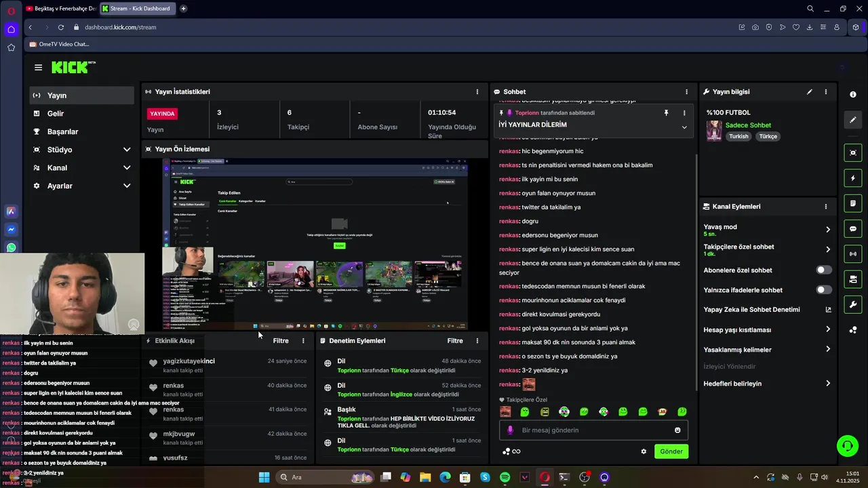Open chat settings gear icon
Image resolution: width=868 pixels, height=488 pixels.
click(644, 451)
